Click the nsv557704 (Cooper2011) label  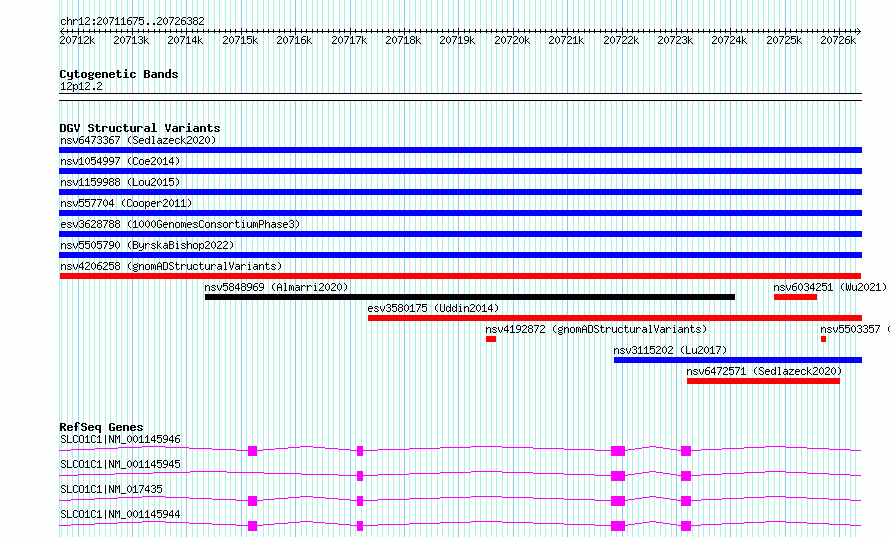pyautogui.click(x=126, y=203)
